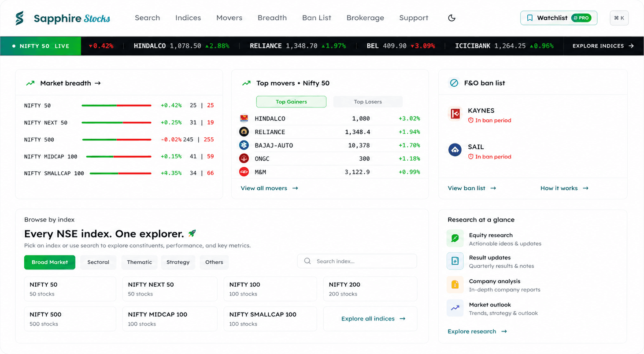
Task: Click the KAYNES company logo
Action: pos(455,114)
